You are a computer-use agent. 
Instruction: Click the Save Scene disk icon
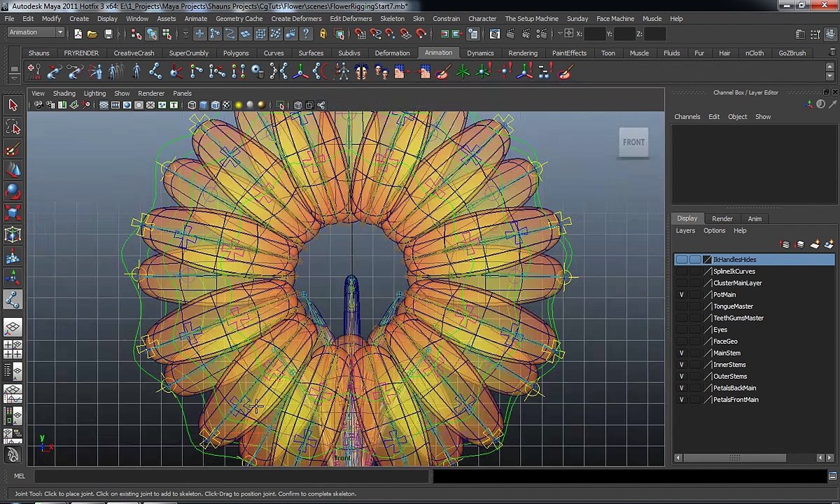point(108,34)
